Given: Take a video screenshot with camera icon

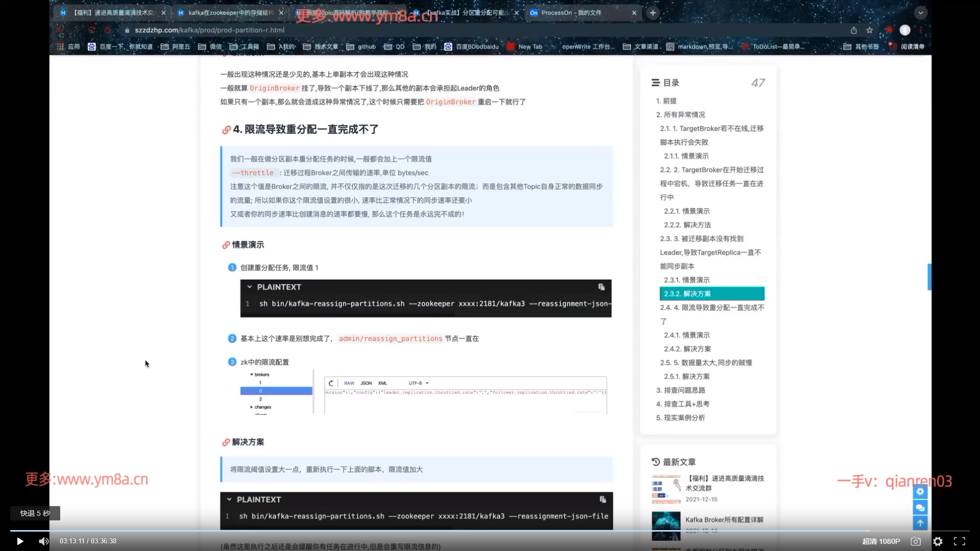Looking at the screenshot, I should coord(916,541).
